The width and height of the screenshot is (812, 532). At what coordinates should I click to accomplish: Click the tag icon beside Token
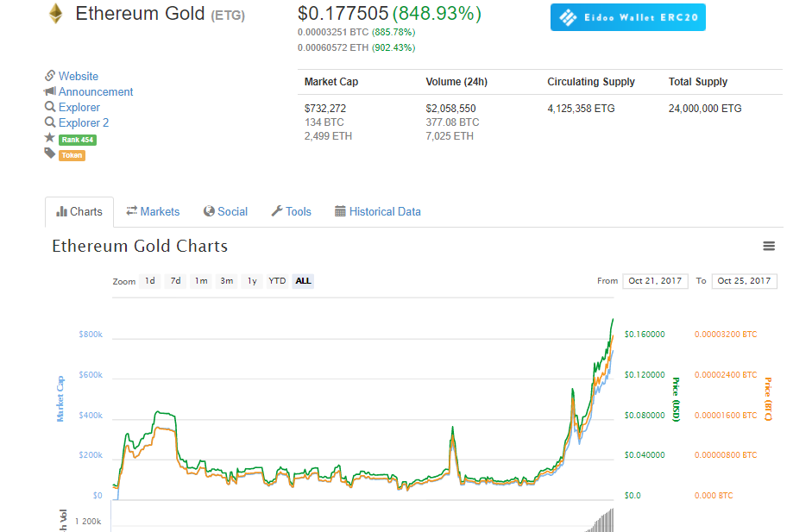50,153
